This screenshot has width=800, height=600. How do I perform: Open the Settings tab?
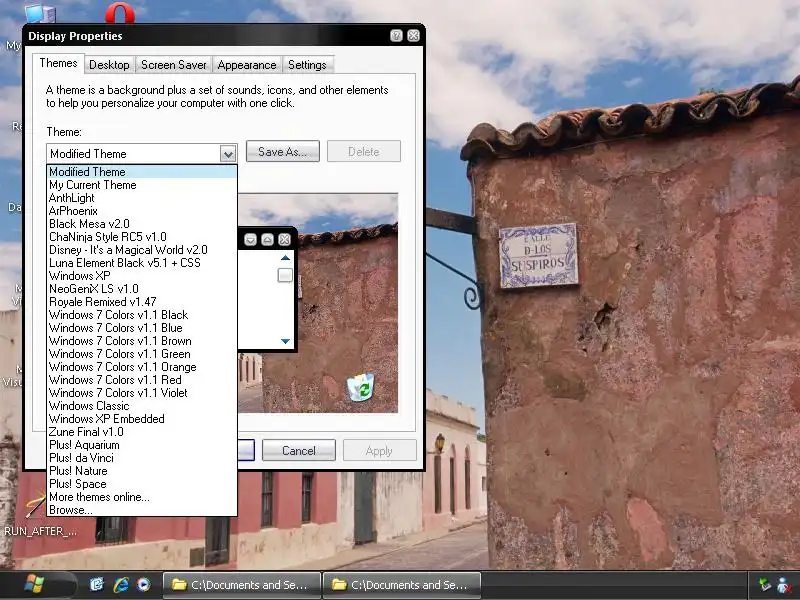coord(307,65)
